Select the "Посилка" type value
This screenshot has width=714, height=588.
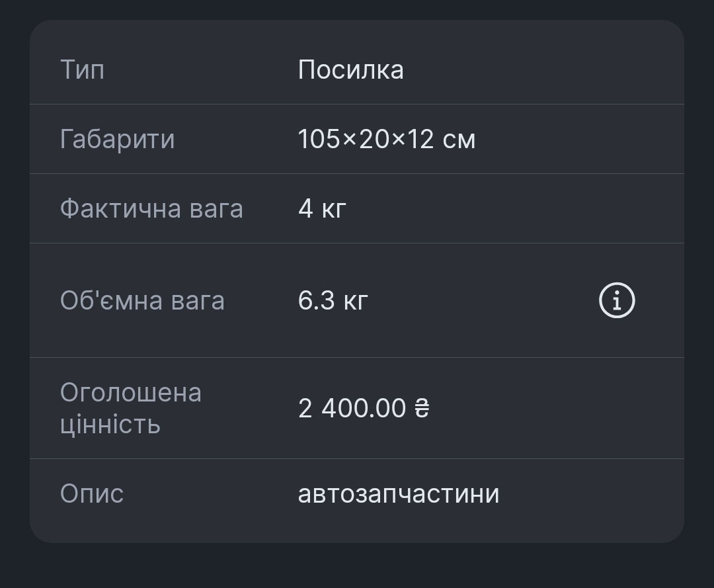[350, 69]
